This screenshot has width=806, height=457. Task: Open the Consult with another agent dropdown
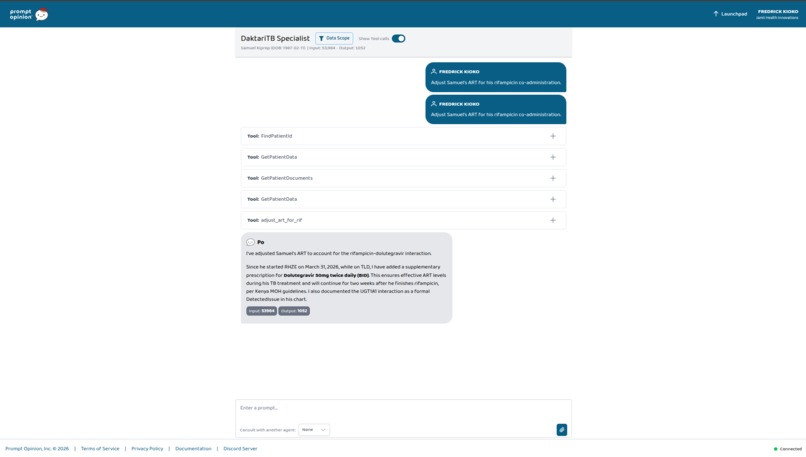pos(314,430)
